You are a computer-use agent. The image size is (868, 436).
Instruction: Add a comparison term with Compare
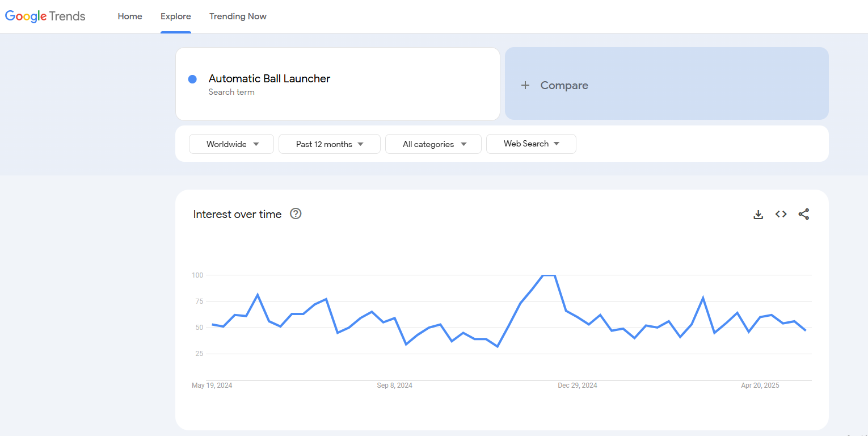pos(667,83)
